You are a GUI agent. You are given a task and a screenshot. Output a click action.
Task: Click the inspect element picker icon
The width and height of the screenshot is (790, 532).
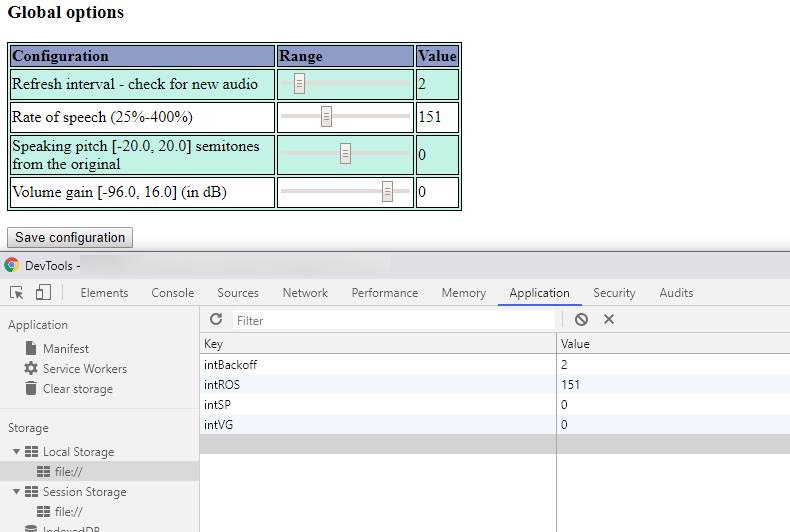[17, 293]
